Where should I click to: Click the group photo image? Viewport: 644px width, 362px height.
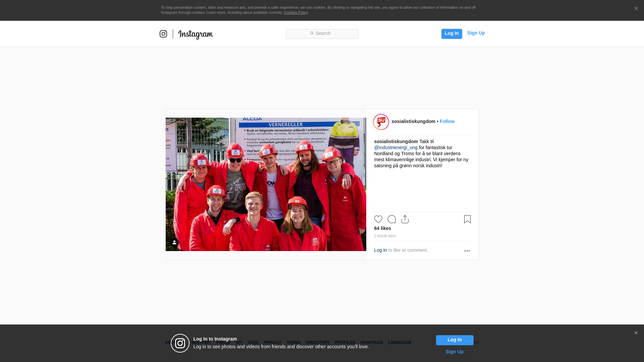pyautogui.click(x=266, y=184)
